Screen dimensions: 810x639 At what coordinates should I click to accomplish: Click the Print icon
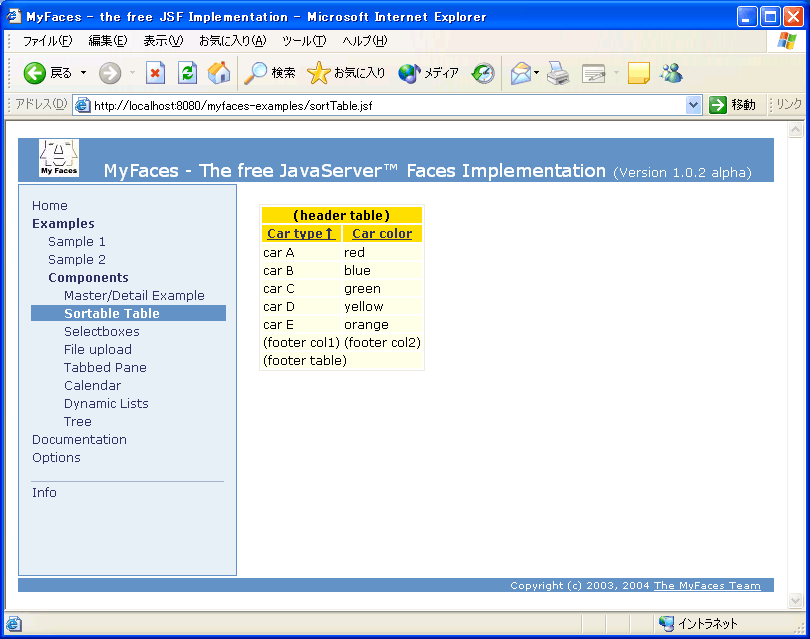coord(558,73)
